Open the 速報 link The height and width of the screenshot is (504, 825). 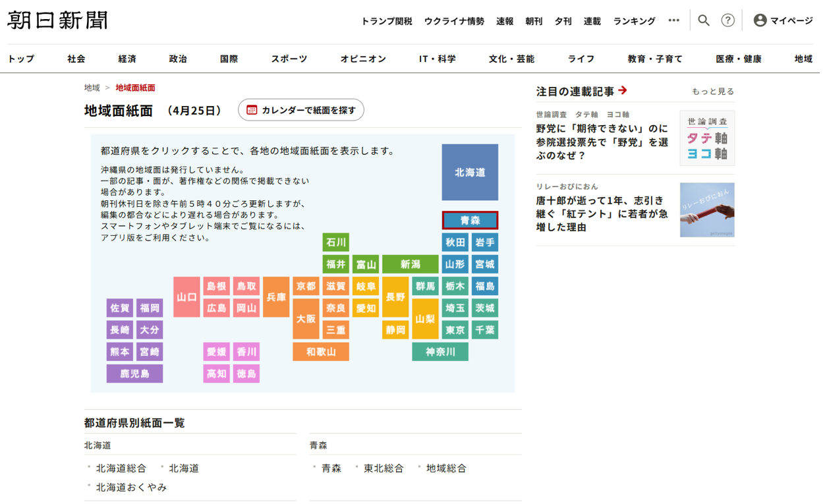pos(508,21)
